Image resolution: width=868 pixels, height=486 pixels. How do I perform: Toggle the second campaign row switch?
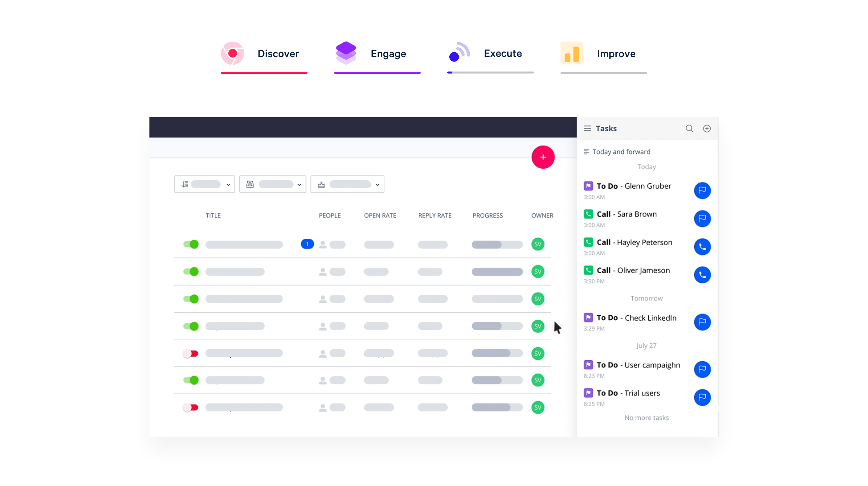tap(191, 271)
